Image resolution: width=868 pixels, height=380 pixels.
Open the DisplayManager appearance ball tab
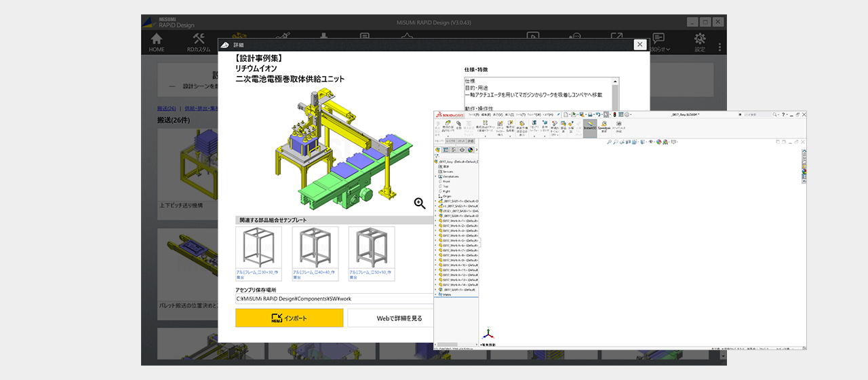point(470,149)
